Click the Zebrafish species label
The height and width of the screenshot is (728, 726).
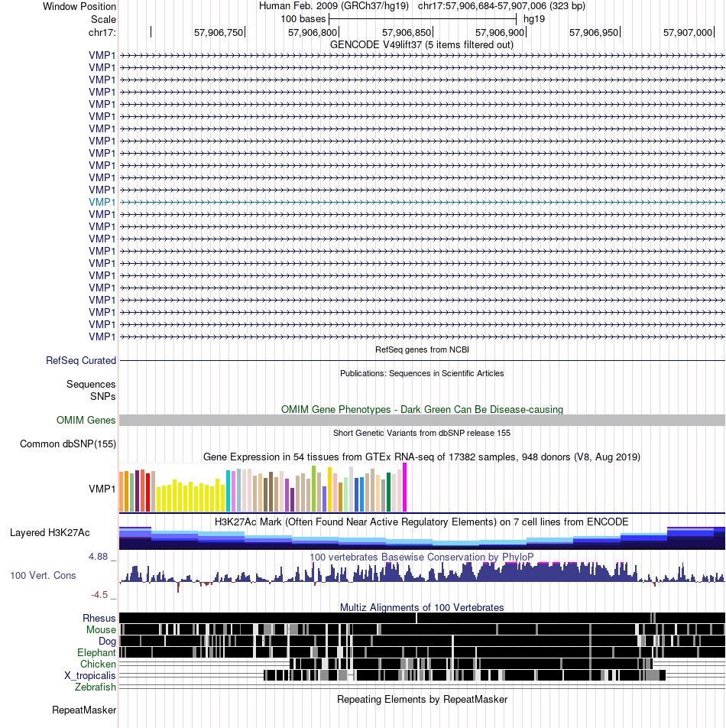coord(95,687)
